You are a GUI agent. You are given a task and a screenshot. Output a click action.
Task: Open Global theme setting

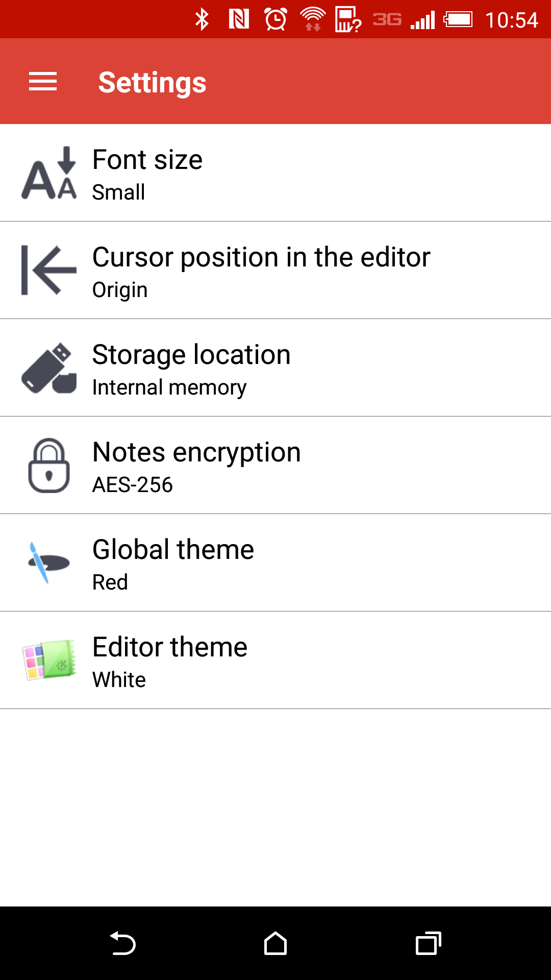click(x=275, y=562)
